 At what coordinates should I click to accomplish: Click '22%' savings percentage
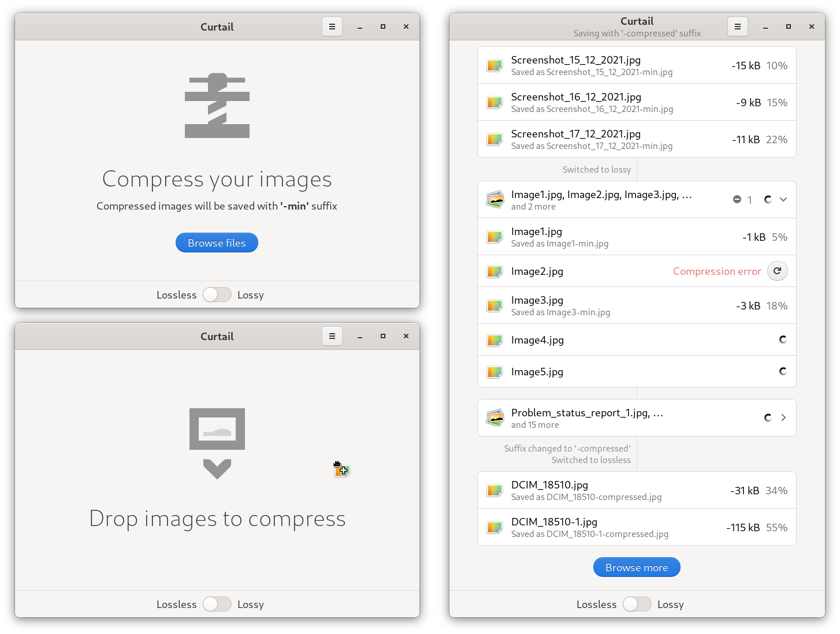[776, 140]
